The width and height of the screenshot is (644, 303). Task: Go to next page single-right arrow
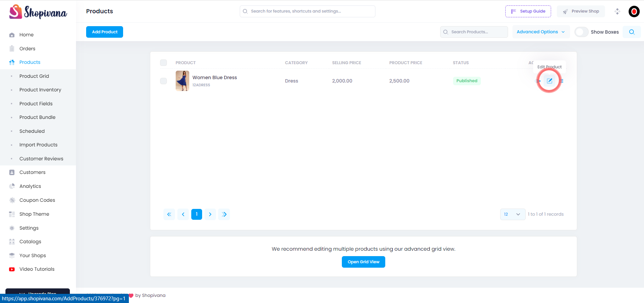pyautogui.click(x=210, y=214)
